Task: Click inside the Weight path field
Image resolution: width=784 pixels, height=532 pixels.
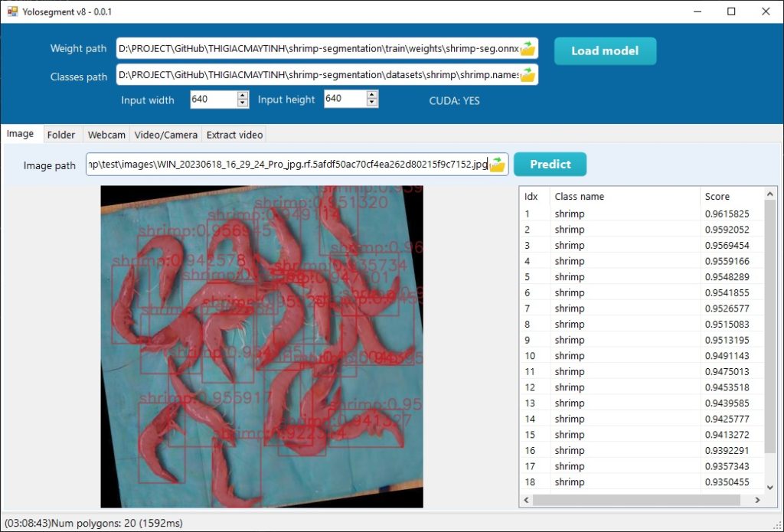Action: [x=306, y=47]
